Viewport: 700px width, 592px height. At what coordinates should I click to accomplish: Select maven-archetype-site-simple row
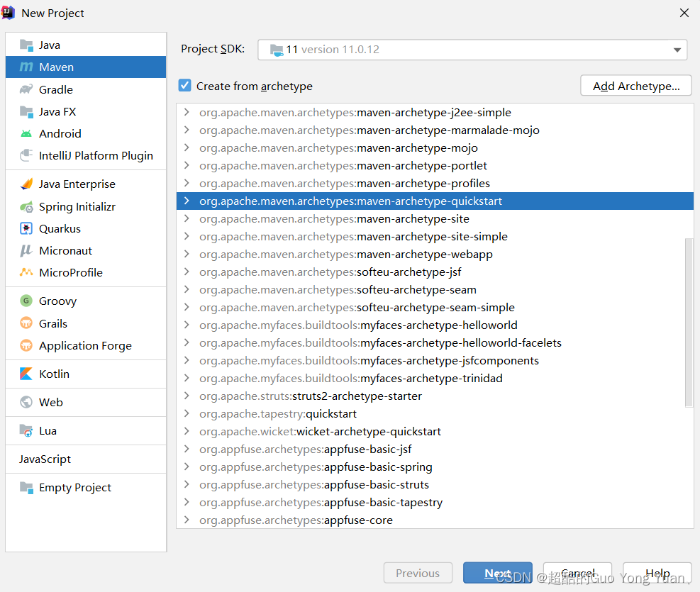coord(435,236)
